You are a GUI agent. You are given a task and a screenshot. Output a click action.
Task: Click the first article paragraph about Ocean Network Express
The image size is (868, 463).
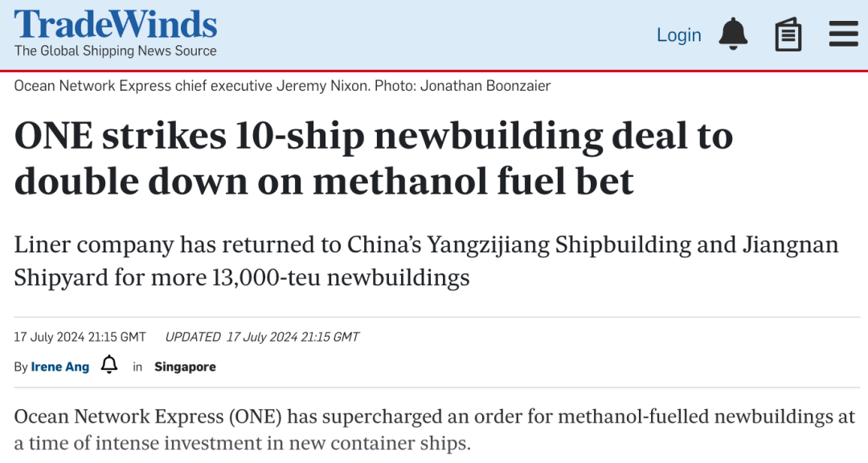tap(435, 430)
